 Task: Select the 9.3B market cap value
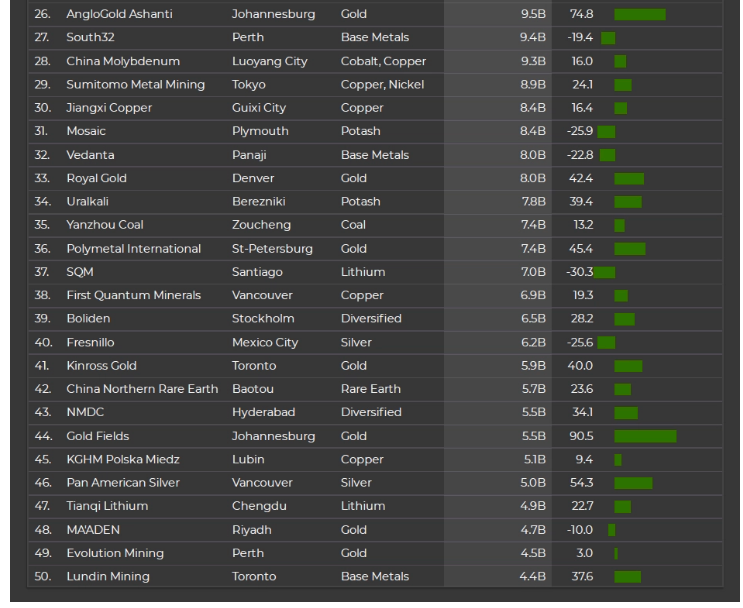click(533, 61)
